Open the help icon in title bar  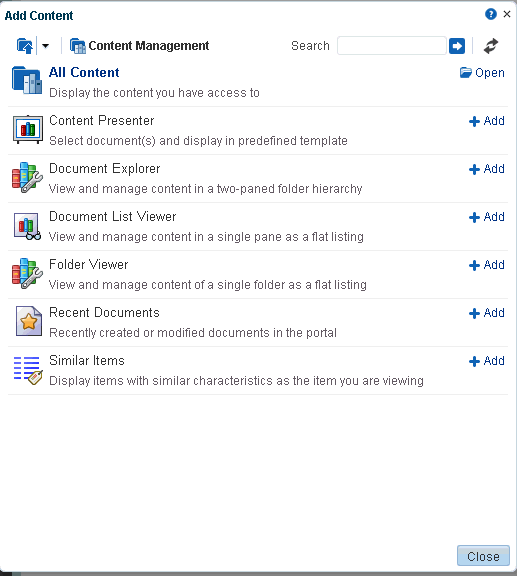click(x=491, y=14)
